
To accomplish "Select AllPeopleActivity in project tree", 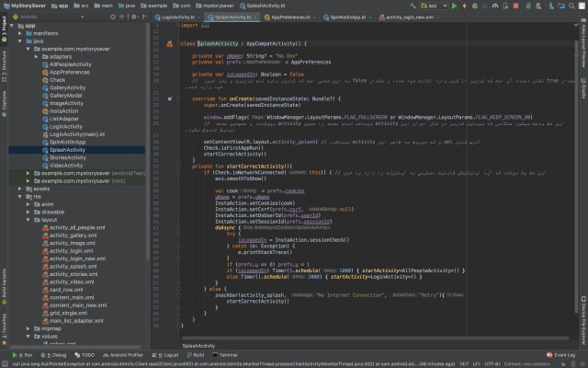I will [70, 64].
